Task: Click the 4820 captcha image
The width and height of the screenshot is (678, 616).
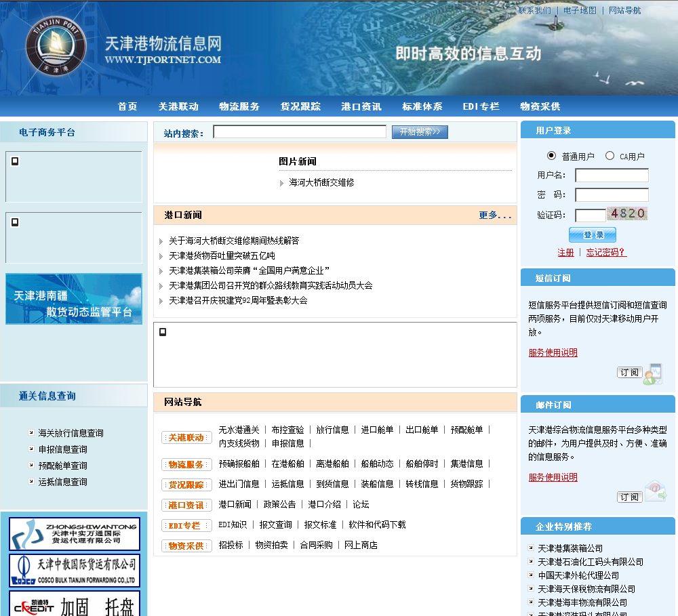Action: click(x=627, y=213)
